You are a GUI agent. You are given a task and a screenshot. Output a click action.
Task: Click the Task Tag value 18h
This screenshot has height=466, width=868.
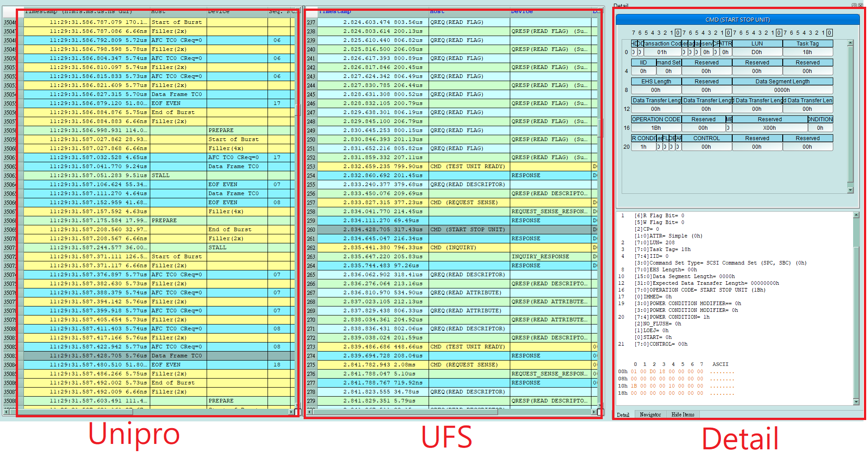click(808, 52)
